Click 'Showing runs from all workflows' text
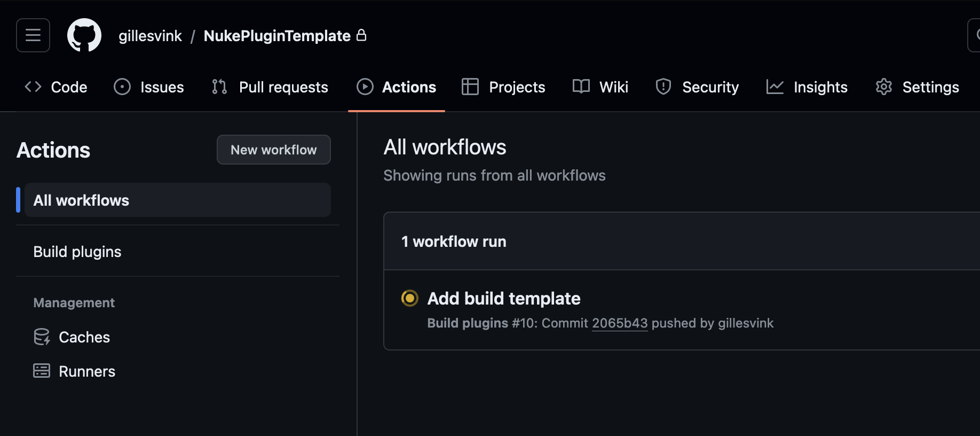Image resolution: width=980 pixels, height=436 pixels. point(494,176)
